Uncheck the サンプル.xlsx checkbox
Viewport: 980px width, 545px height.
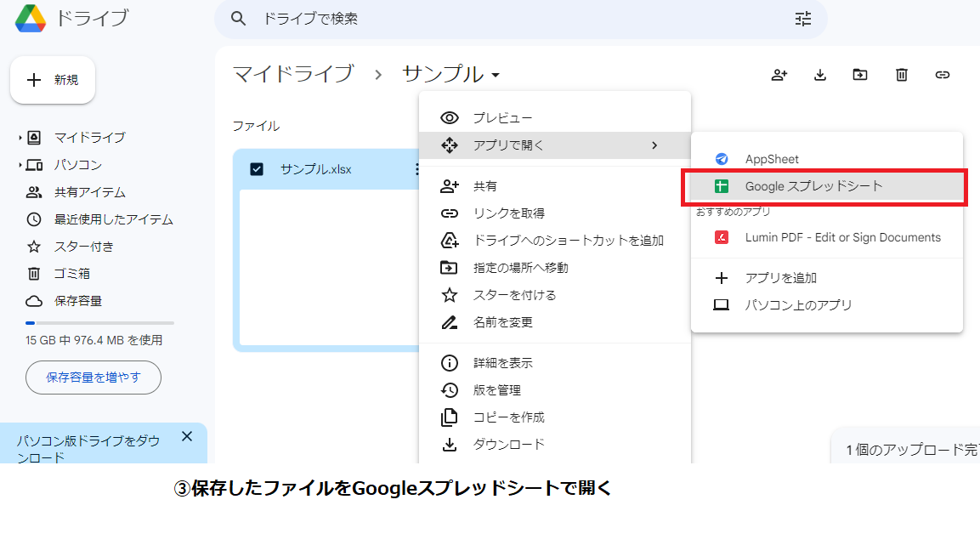tap(256, 169)
